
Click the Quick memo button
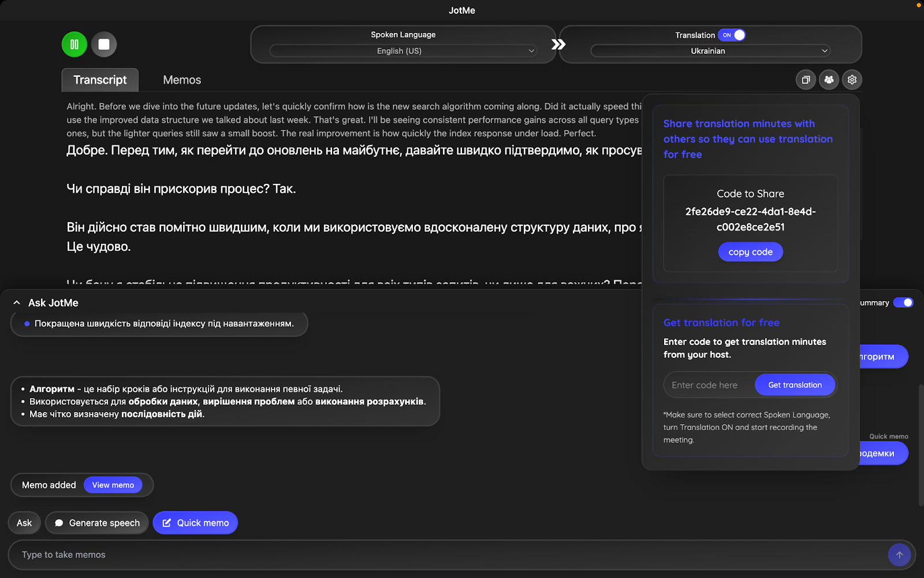[x=195, y=523]
